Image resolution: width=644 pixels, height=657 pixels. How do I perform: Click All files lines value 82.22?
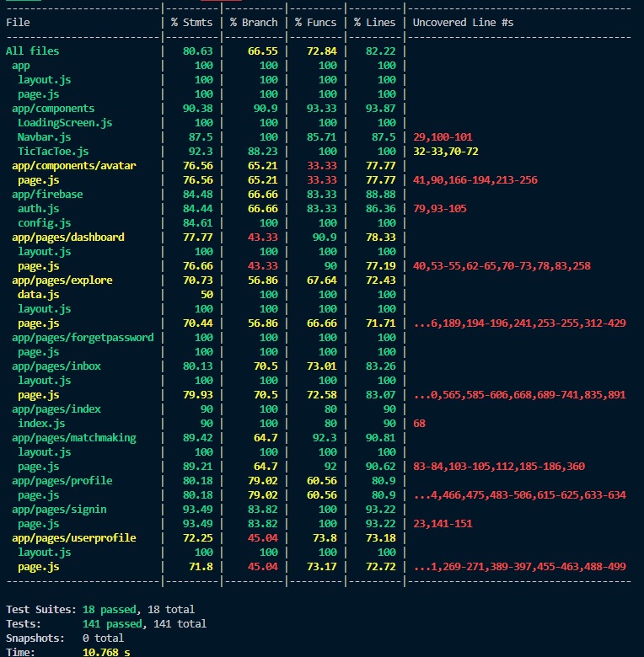click(381, 51)
